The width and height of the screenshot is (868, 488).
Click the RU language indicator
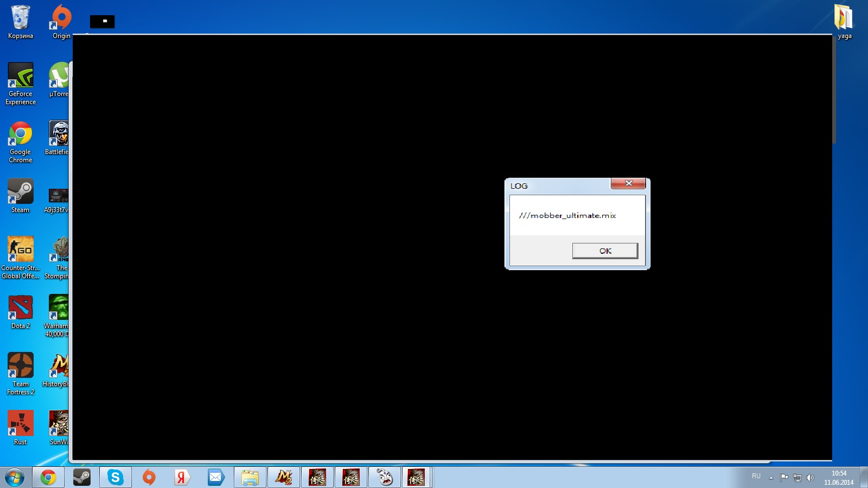(x=756, y=476)
